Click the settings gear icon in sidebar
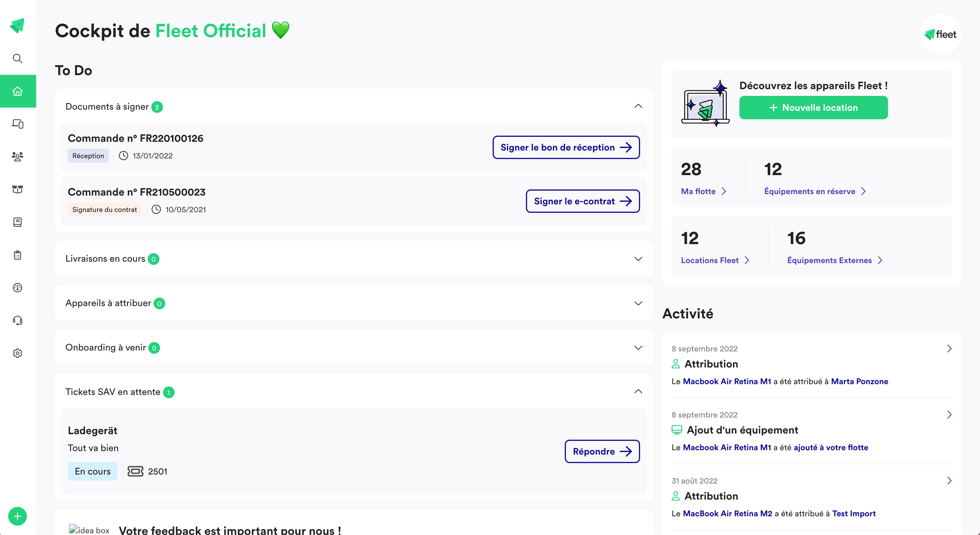Viewport: 980px width, 535px height. (x=18, y=353)
